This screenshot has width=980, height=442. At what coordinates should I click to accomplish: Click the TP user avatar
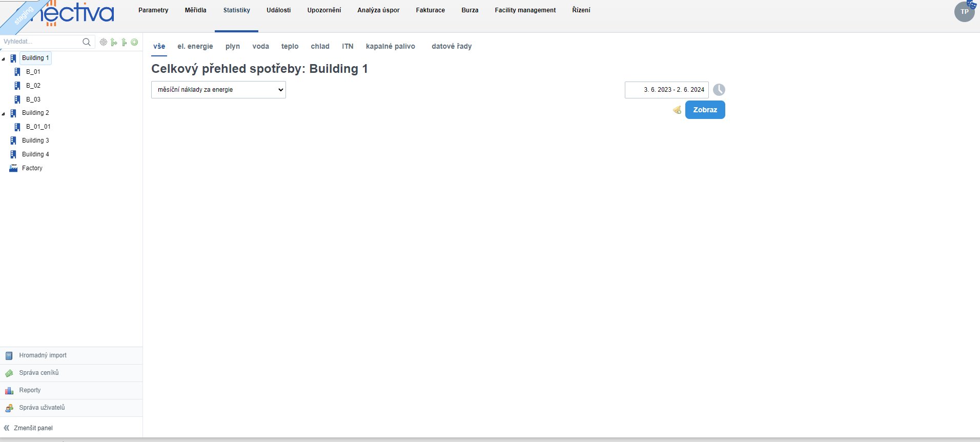tap(964, 11)
